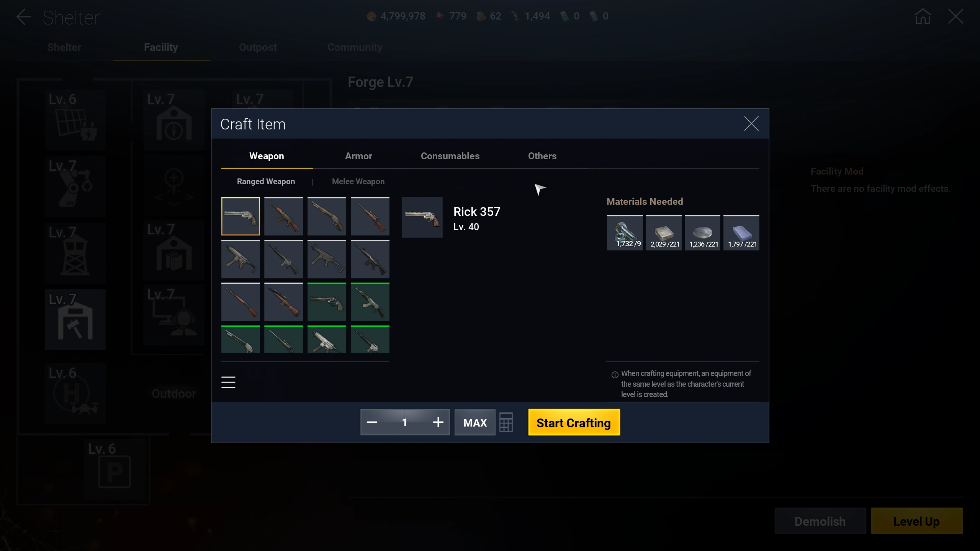
Task: Go to the home icon at top
Action: [x=923, y=16]
